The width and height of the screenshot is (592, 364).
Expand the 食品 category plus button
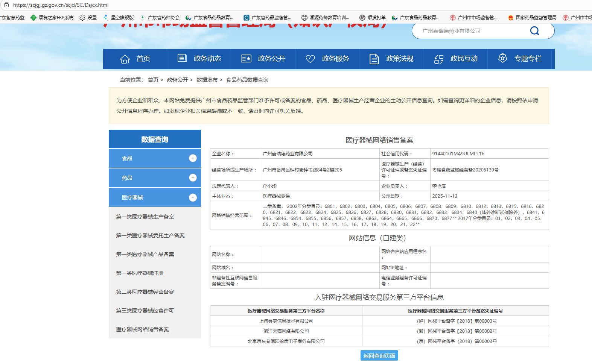click(193, 158)
